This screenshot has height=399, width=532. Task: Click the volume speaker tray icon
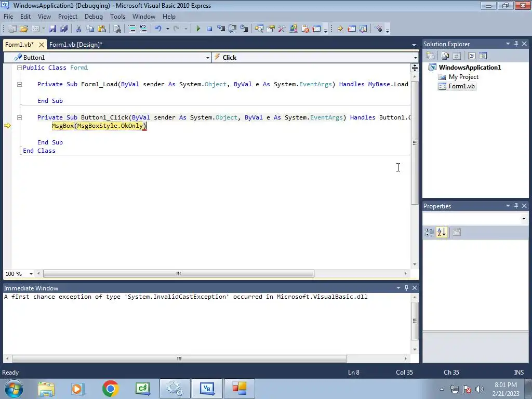point(480,389)
